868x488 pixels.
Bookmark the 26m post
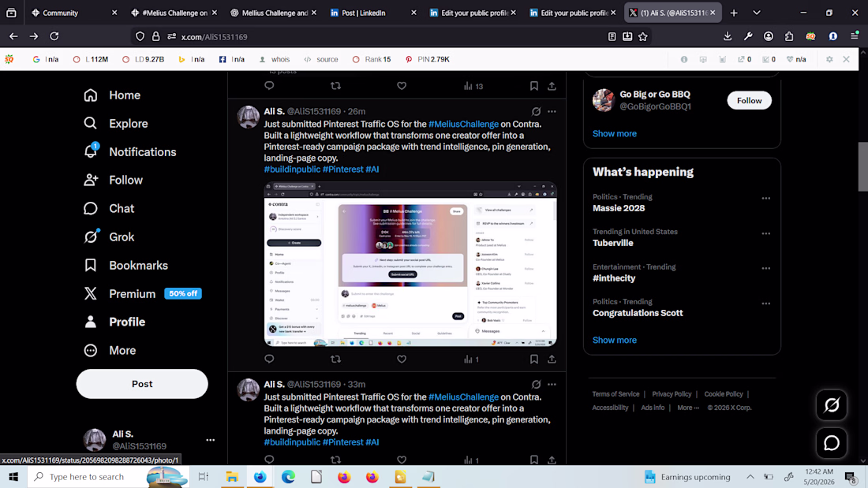533,359
